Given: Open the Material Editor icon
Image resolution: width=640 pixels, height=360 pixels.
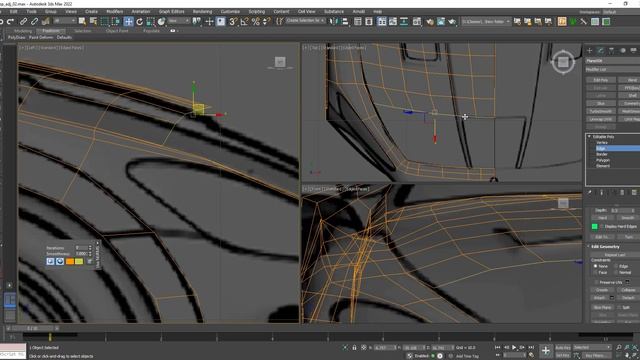Looking at the screenshot, I should pyautogui.click(x=430, y=21).
